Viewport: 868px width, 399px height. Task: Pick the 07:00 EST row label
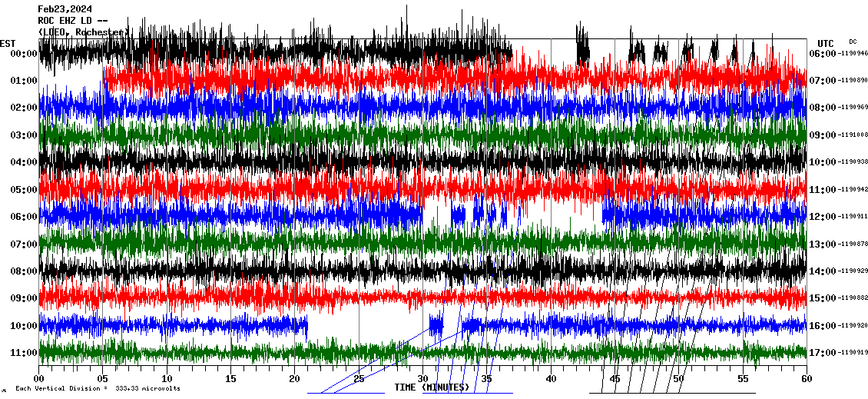click(23, 244)
